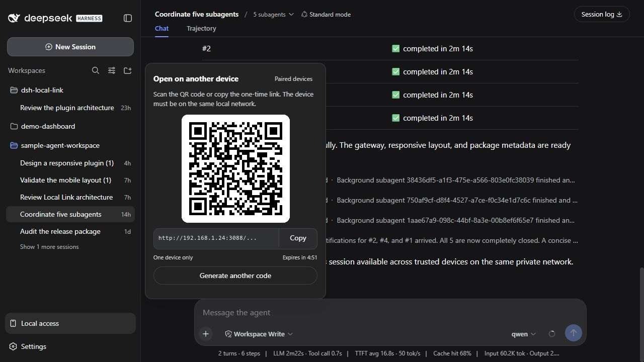Click the plus attach button in composer
The height and width of the screenshot is (362, 644).
206,333
